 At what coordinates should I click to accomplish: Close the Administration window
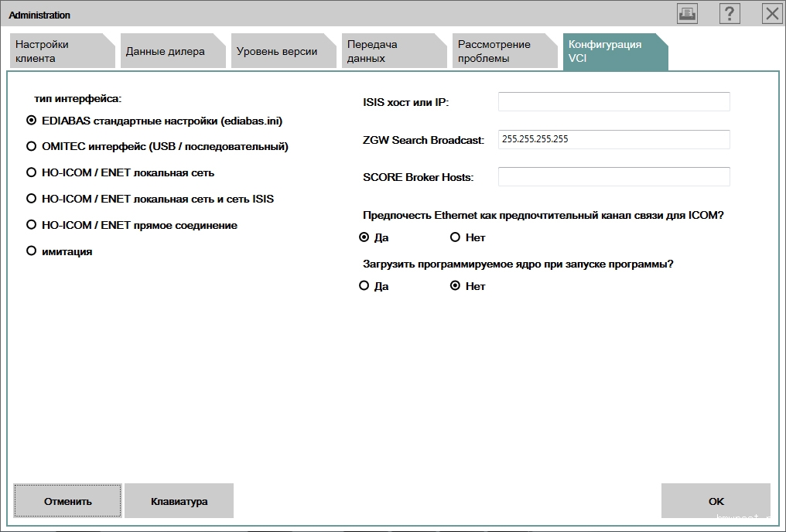pos(772,14)
